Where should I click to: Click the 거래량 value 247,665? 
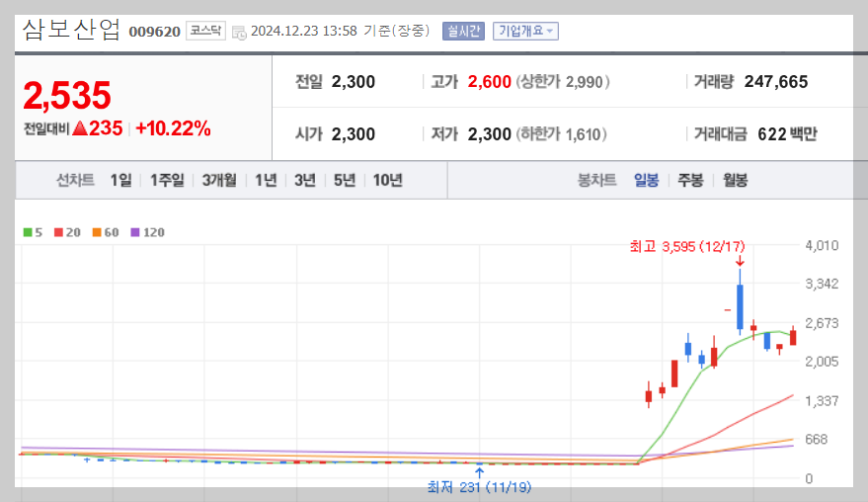click(x=776, y=82)
